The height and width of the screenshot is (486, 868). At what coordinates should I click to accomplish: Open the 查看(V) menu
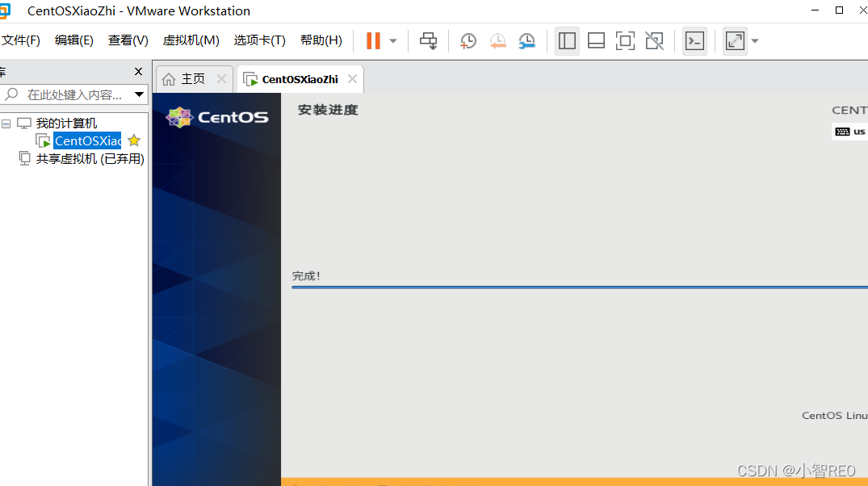click(128, 40)
